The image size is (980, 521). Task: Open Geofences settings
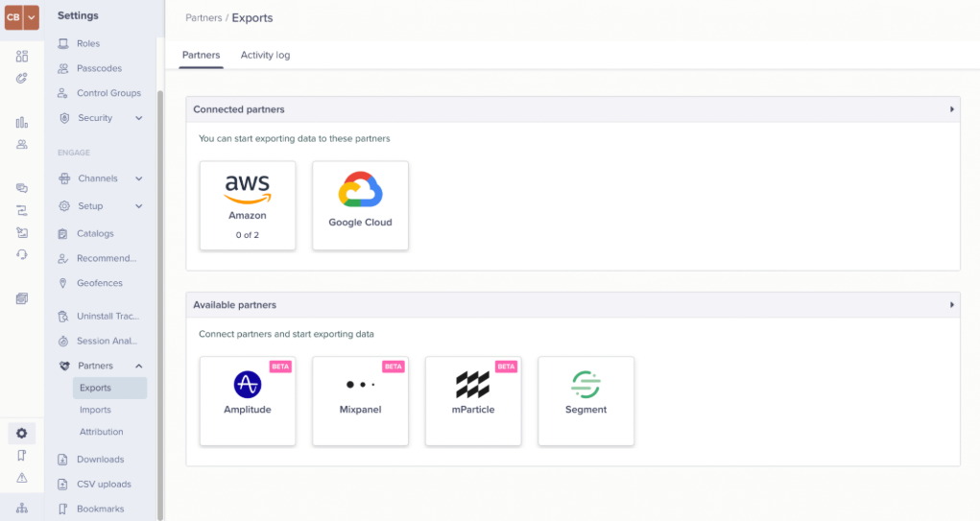tap(100, 283)
